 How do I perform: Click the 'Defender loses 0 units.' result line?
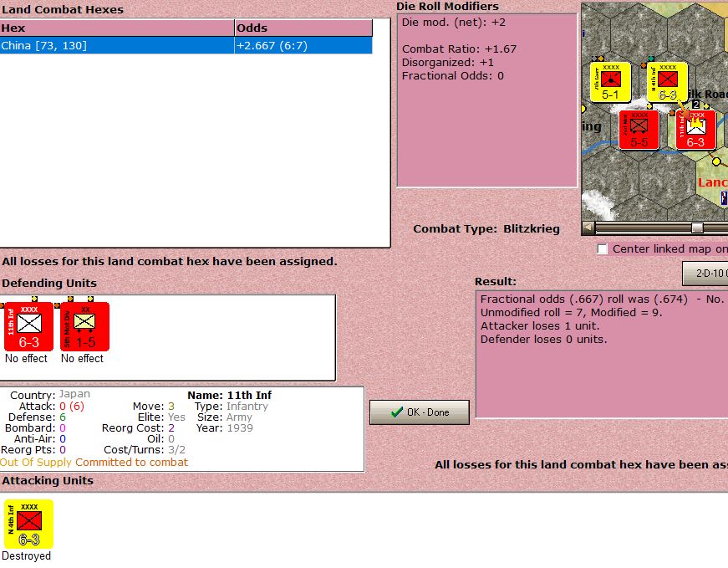(x=543, y=340)
